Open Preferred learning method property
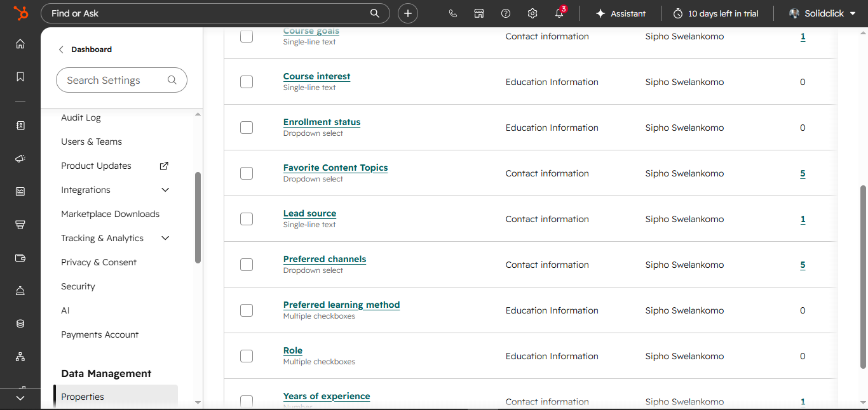Image resolution: width=868 pixels, height=410 pixels. click(x=341, y=305)
